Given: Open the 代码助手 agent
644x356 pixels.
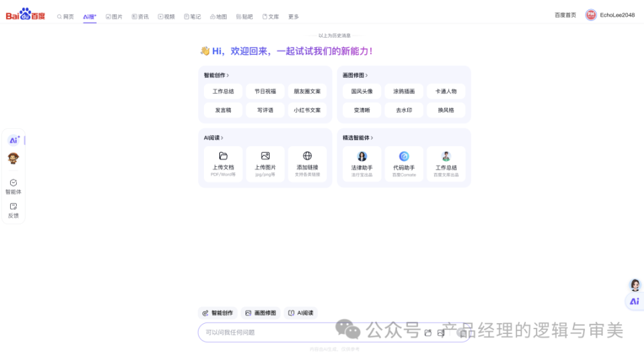Looking at the screenshot, I should [x=404, y=164].
